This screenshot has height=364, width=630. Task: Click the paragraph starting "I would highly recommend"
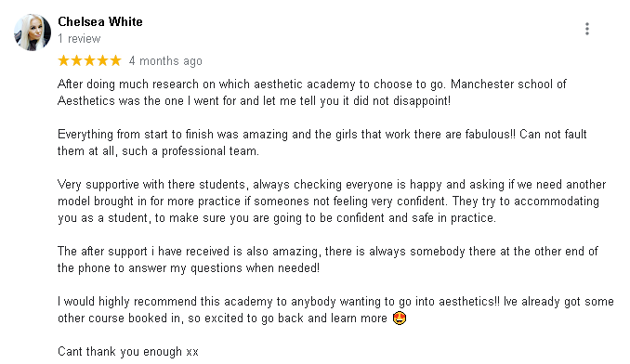point(335,310)
